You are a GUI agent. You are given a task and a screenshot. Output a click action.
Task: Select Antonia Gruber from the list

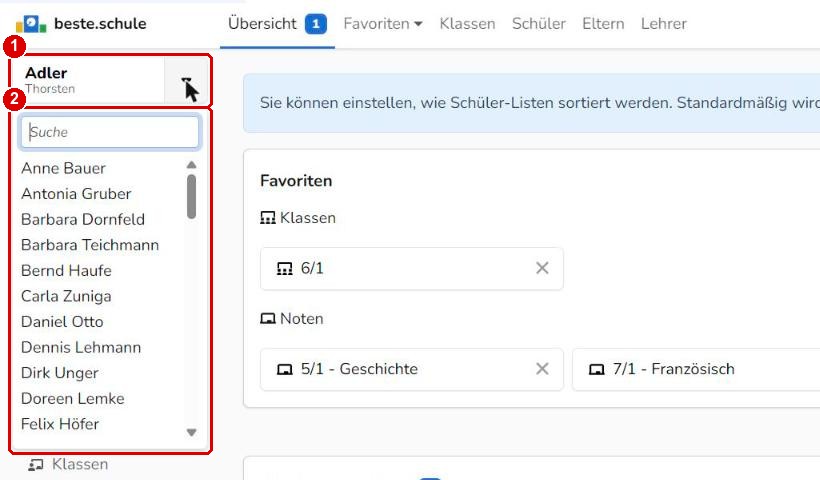point(76,194)
